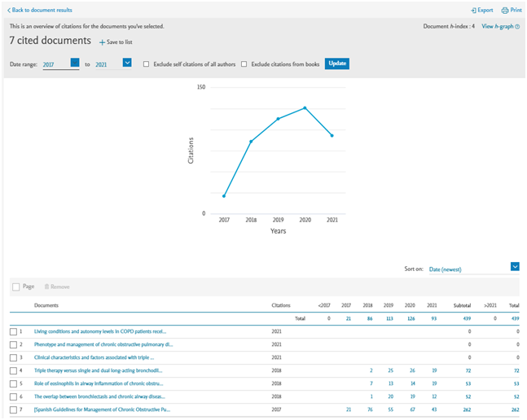The image size is (527, 420).
Task: Toggle Exclude citations from books checkbox
Action: [x=244, y=63]
